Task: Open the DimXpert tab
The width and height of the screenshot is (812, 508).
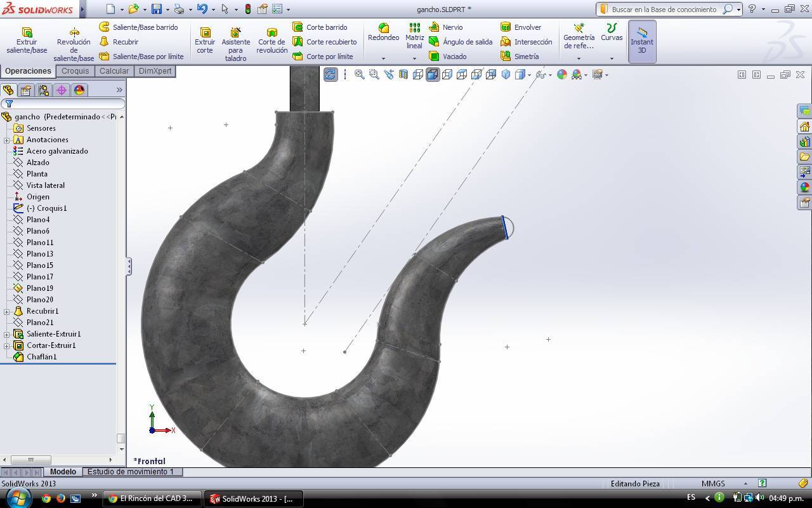Action: 155,71
